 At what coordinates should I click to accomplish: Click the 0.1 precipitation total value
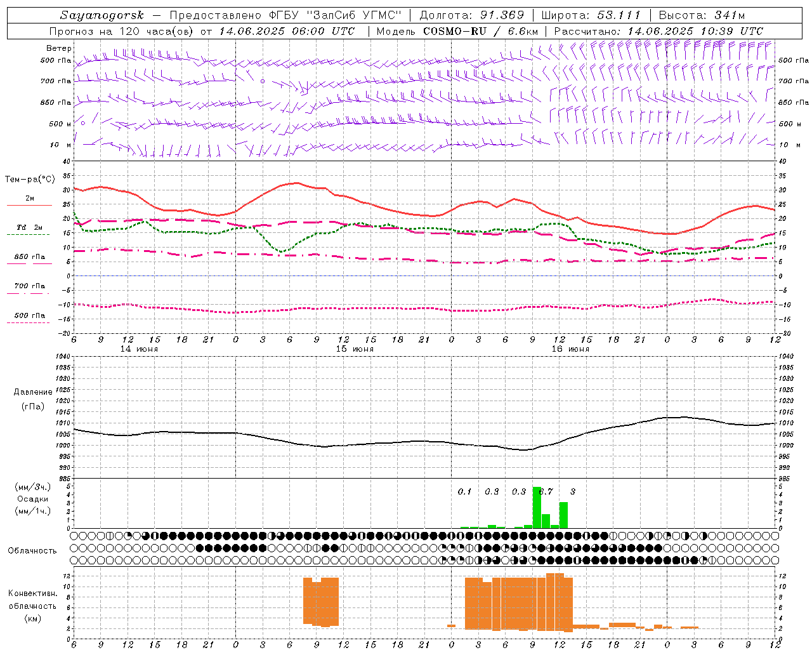click(x=465, y=492)
